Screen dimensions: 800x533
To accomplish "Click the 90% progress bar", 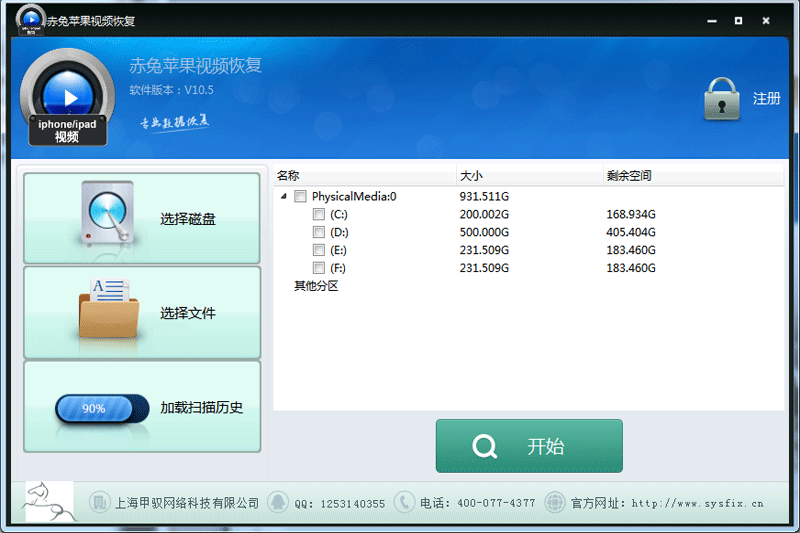I will point(102,409).
